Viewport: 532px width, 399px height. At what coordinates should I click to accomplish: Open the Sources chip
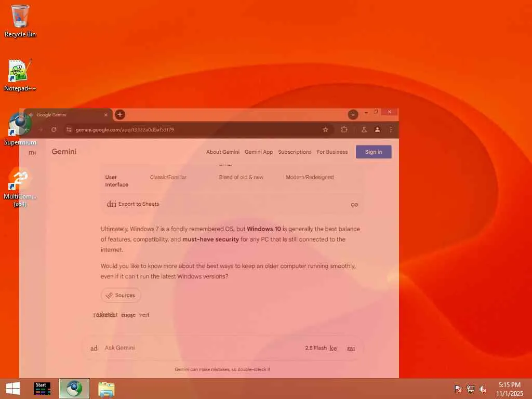click(121, 295)
